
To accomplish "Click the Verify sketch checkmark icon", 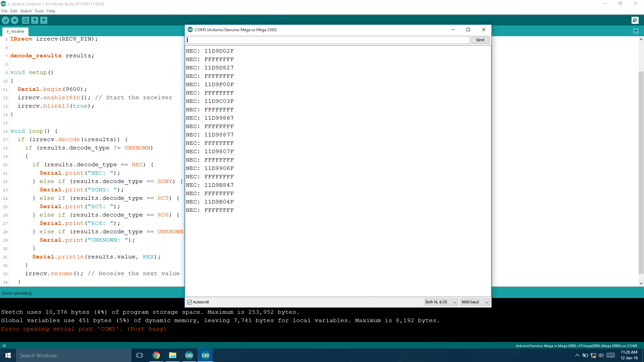I will [x=5, y=20].
